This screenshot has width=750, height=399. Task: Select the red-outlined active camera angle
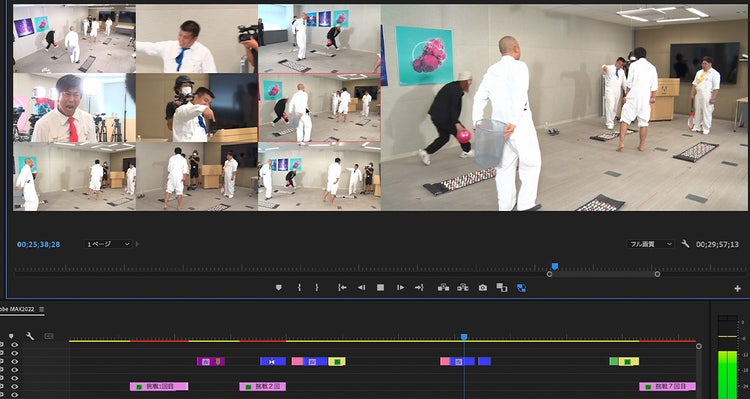pos(320,108)
